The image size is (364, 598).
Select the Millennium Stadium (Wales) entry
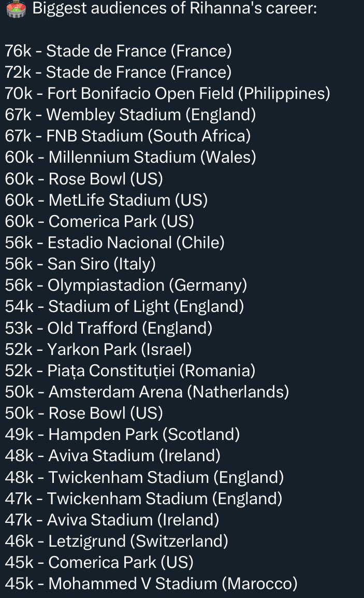tap(130, 158)
